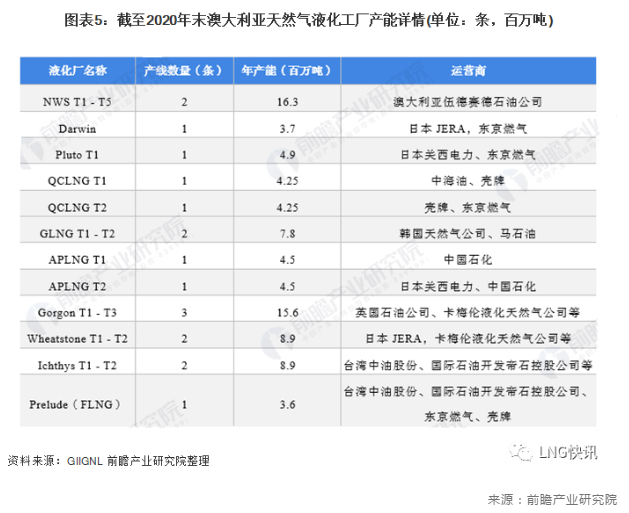This screenshot has height=513, width=629.
Task: Click the Ichthys row operator cell
Action: click(x=468, y=366)
